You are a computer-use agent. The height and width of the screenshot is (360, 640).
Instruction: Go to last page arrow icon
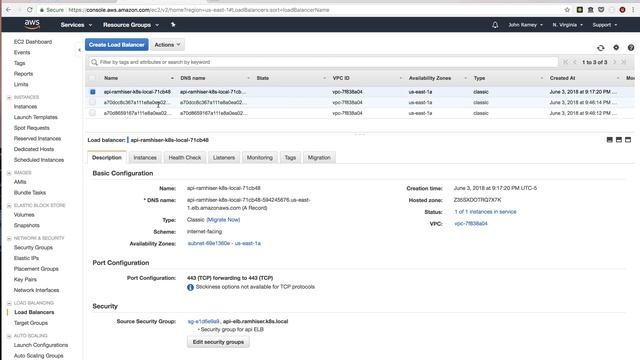[x=624, y=62]
